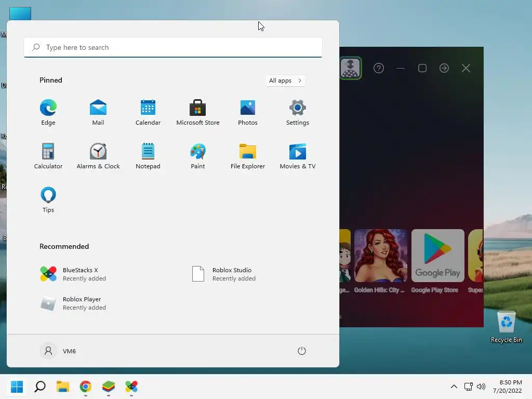Launch Alarms & Clock

(x=98, y=156)
